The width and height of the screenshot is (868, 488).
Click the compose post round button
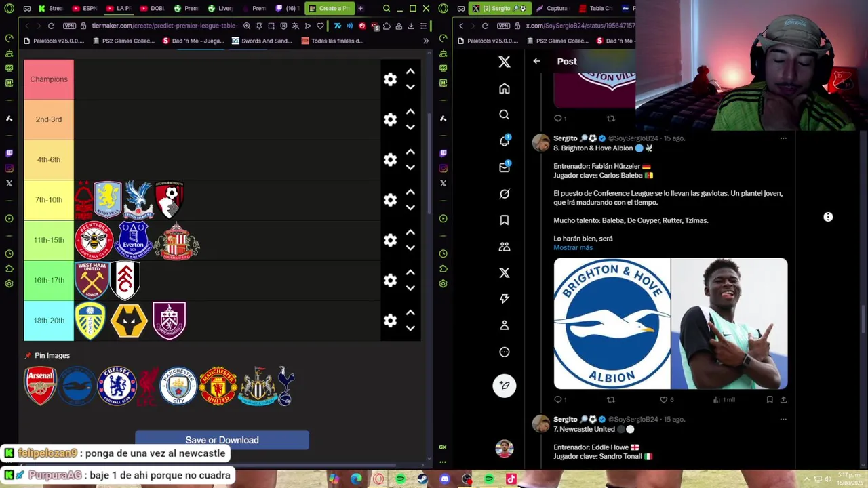point(504,386)
